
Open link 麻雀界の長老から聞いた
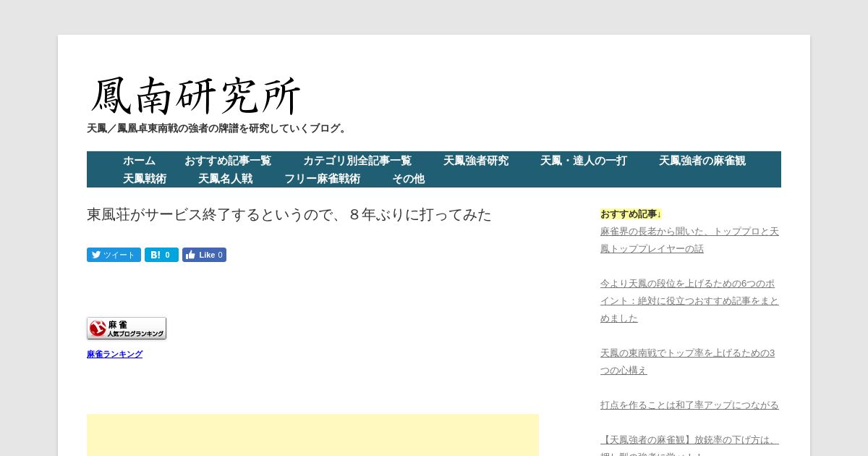point(689,240)
